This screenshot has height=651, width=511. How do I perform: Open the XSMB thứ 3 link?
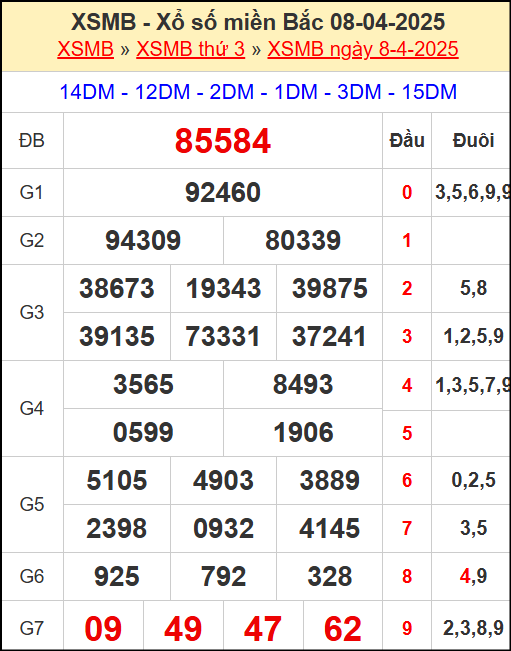[x=191, y=49]
